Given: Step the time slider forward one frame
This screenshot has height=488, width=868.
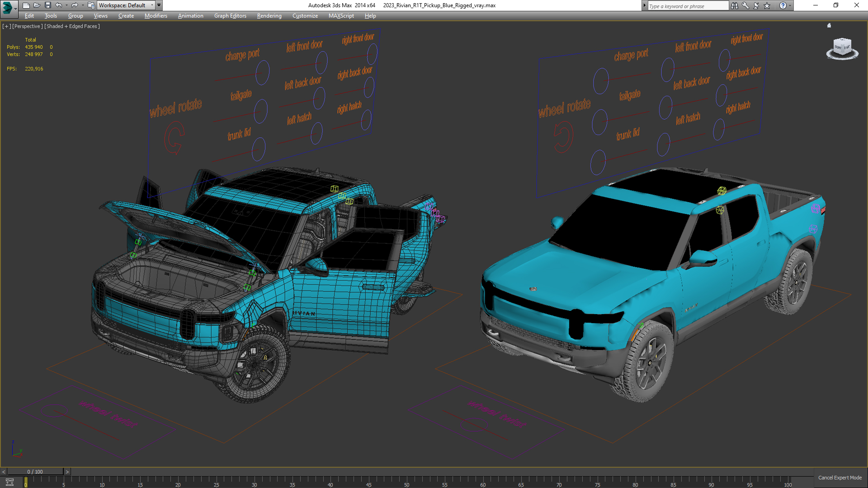Looking at the screenshot, I should pos(67,472).
